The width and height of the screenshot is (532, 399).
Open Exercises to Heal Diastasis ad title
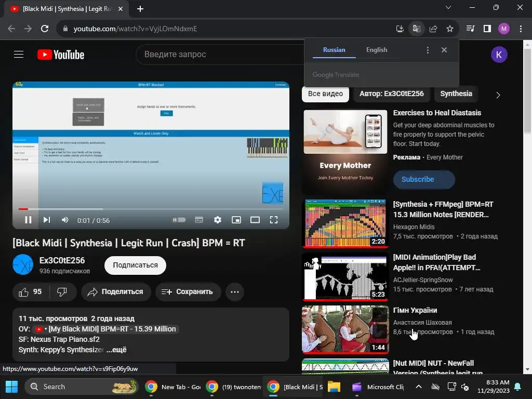tap(437, 113)
